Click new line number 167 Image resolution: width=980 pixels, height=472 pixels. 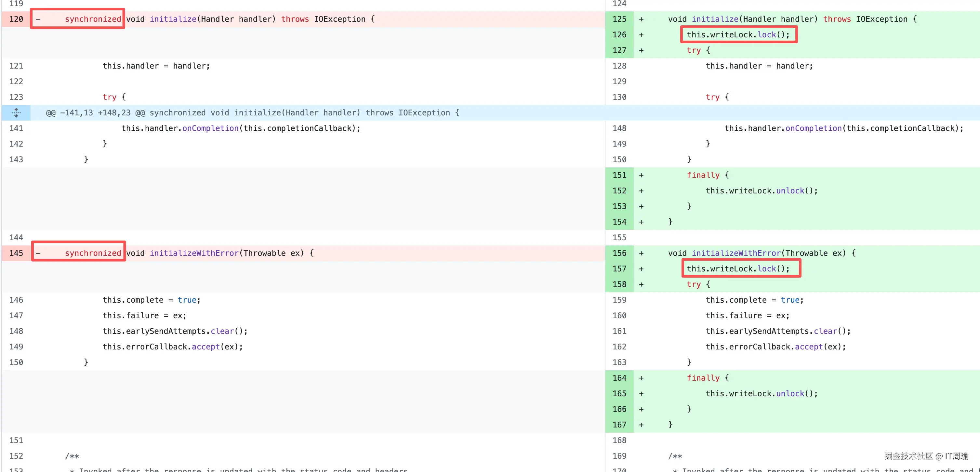(x=619, y=425)
